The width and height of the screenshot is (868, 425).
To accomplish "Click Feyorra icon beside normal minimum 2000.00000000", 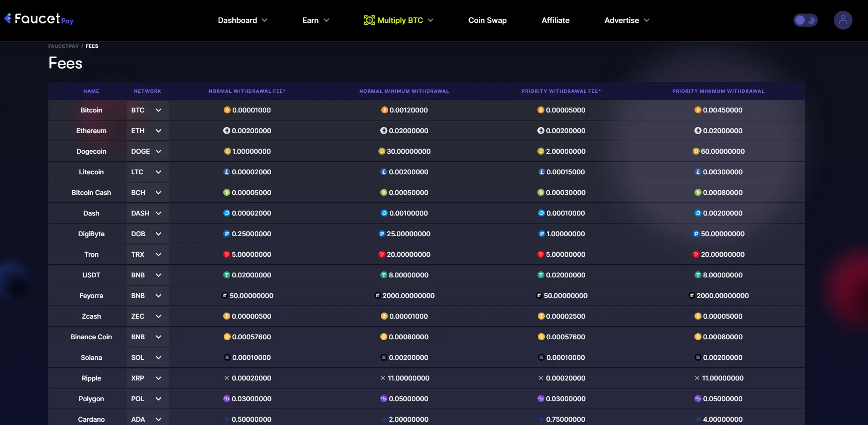I will coord(377,296).
